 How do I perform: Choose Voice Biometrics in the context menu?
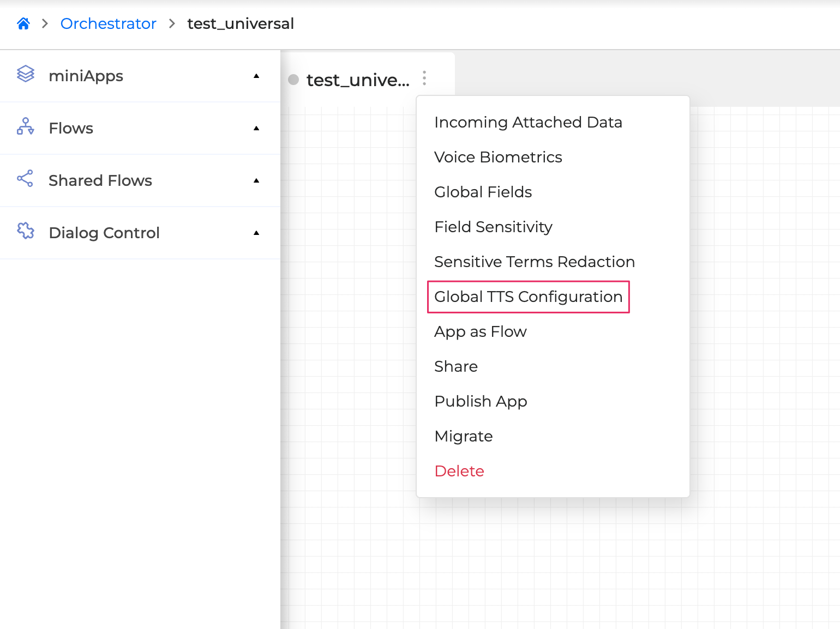click(x=498, y=157)
